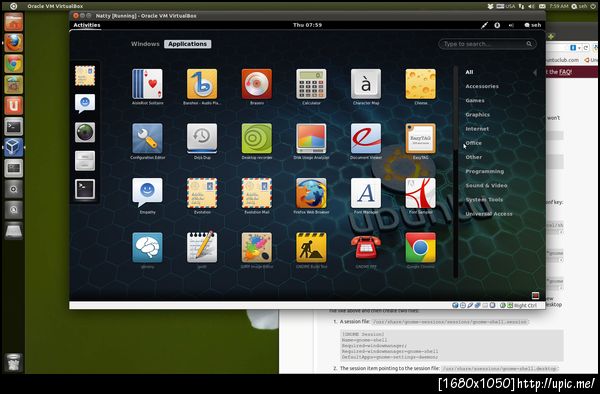Screen dimensions: 600x394
Task: Filter apps by Internet category
Action: (477, 129)
